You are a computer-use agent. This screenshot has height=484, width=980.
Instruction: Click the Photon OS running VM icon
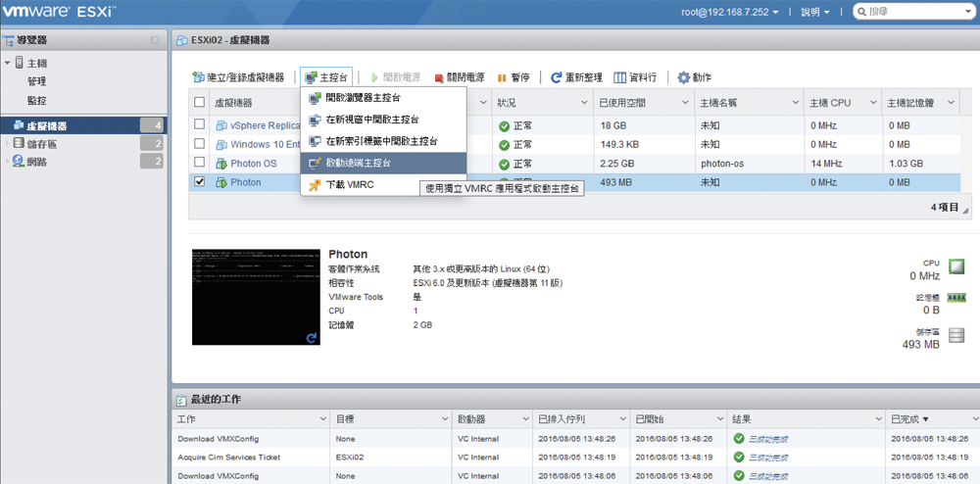pos(221,164)
